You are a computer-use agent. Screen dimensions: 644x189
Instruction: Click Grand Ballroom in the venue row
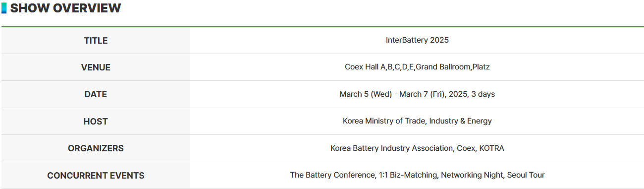(443, 67)
